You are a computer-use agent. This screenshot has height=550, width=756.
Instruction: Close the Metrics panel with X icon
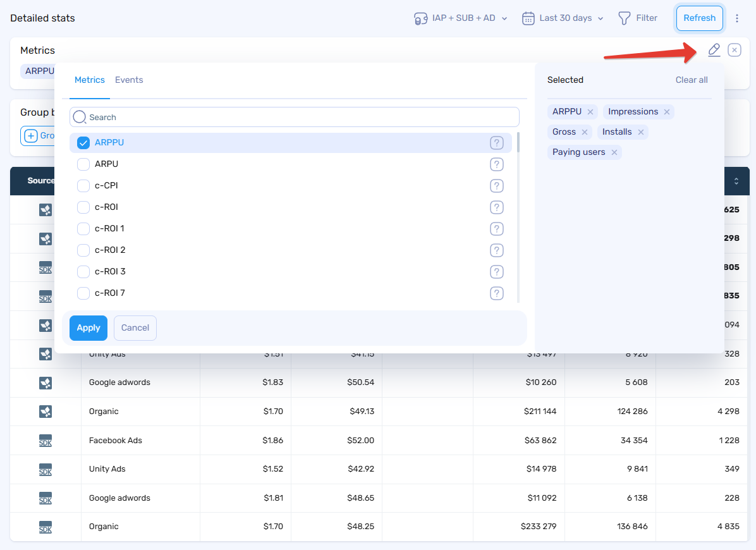[x=734, y=50]
